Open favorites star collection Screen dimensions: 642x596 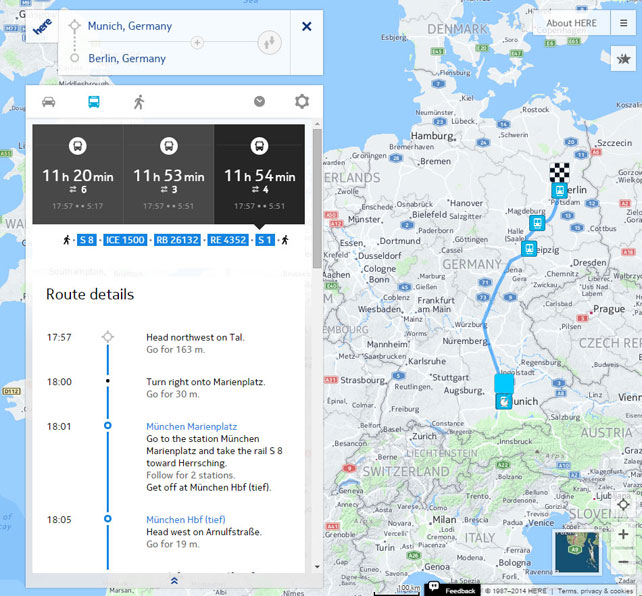click(x=623, y=61)
